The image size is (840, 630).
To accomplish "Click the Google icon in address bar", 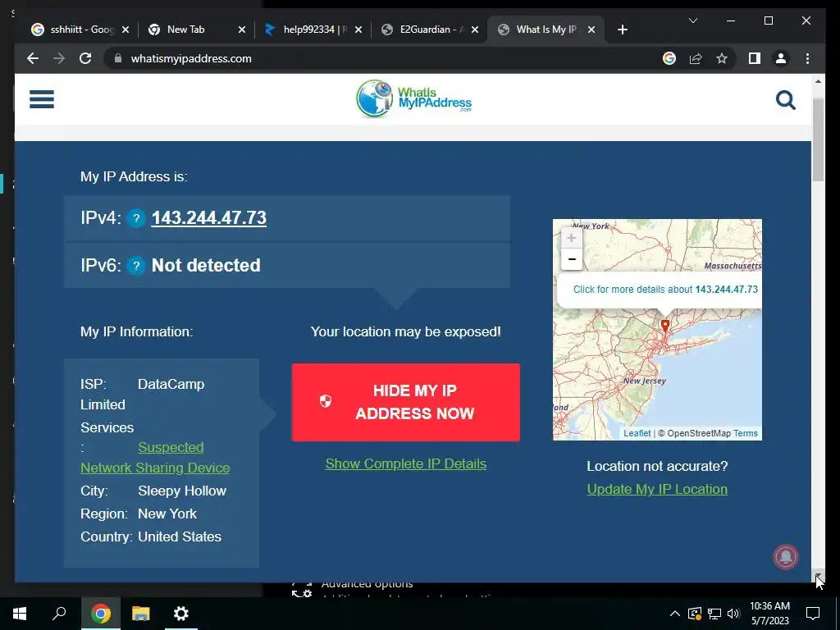I will pyautogui.click(x=669, y=58).
